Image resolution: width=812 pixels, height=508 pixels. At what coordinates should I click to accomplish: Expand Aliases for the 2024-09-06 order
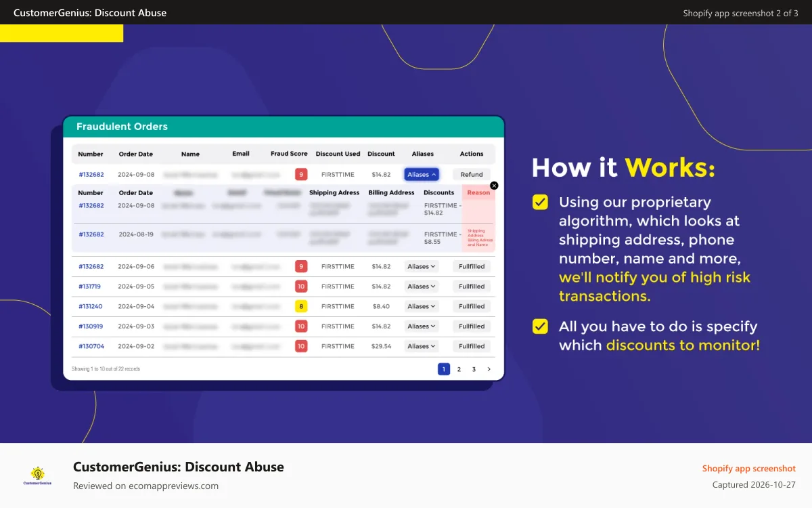coord(422,266)
